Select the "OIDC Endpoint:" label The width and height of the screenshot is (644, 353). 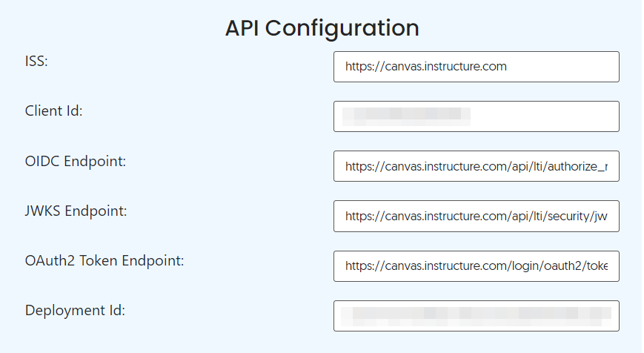(x=76, y=161)
